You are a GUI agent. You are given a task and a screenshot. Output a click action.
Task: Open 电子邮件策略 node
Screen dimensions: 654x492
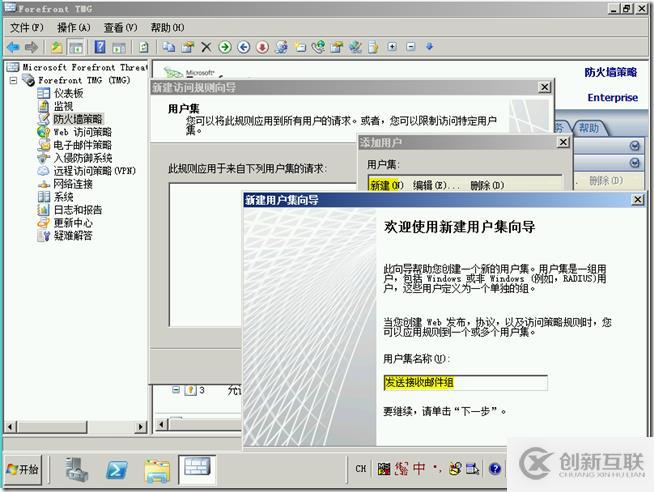click(83, 145)
